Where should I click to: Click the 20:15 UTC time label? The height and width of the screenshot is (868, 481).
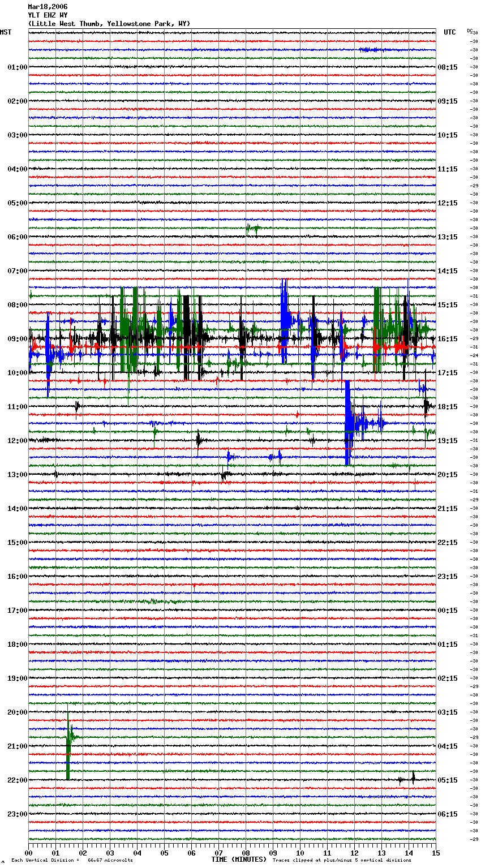(448, 475)
